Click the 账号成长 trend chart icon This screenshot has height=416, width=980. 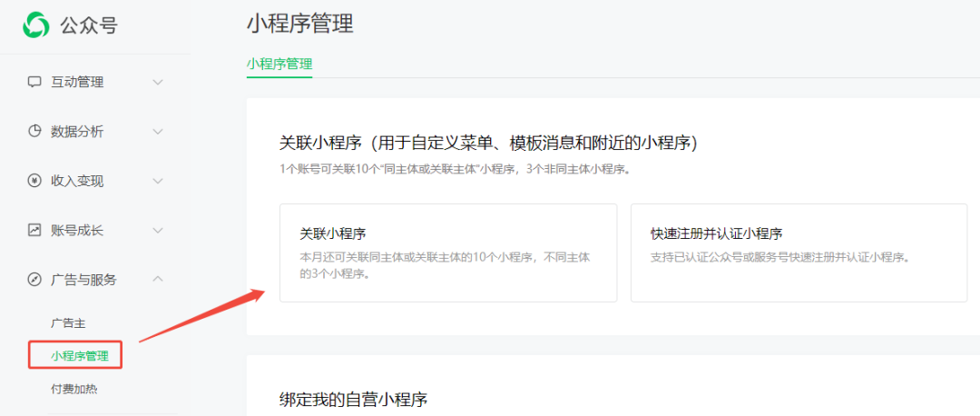click(34, 230)
